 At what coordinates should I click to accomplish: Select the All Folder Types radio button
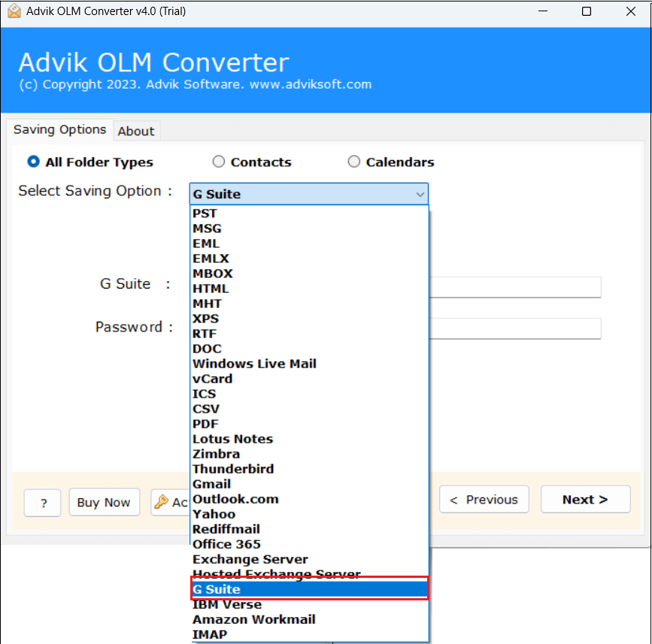[x=33, y=162]
